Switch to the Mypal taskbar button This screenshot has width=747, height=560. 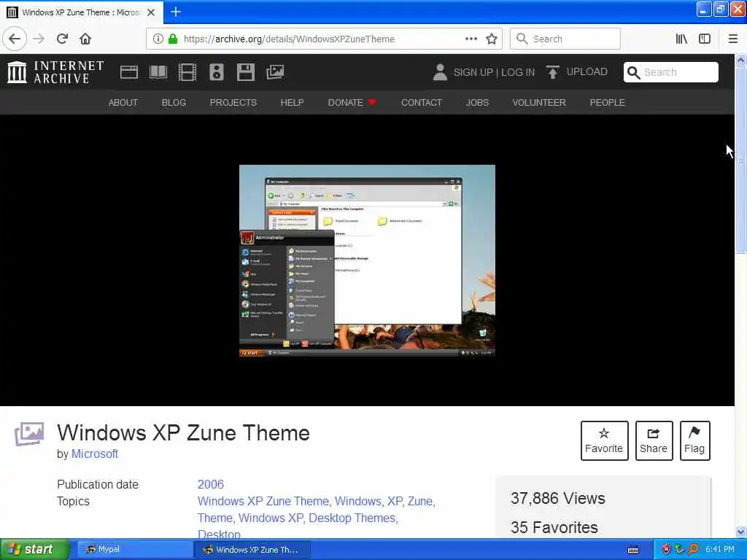point(134,550)
